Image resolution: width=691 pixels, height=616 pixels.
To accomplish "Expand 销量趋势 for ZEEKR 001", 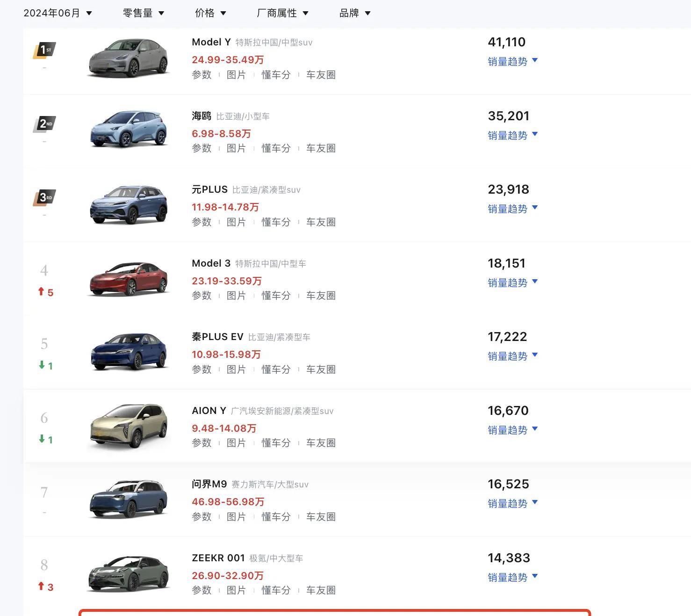I will 513,577.
